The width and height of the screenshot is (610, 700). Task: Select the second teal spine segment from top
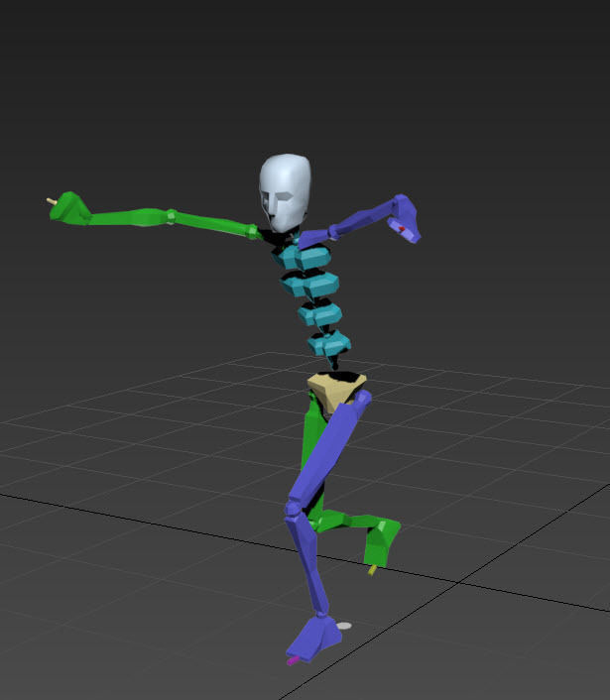tap(309, 284)
